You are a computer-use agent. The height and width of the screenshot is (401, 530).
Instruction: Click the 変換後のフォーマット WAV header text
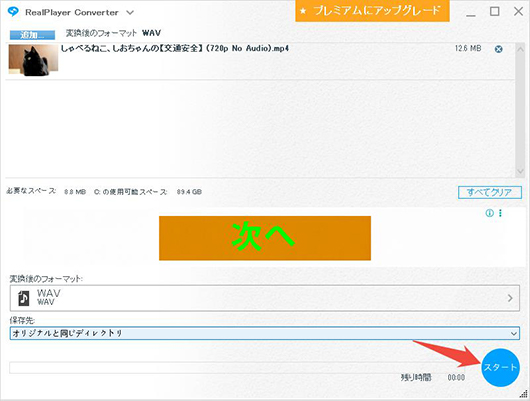[113, 33]
